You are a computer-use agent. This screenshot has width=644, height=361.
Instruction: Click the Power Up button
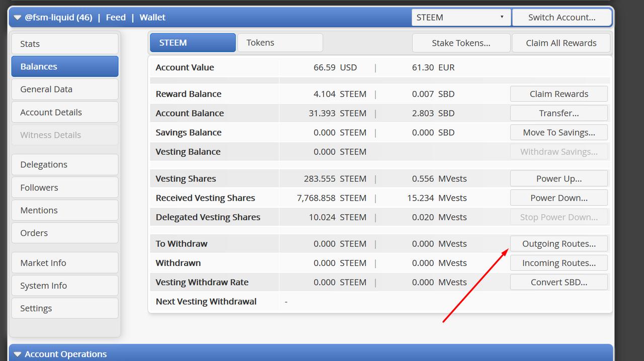(x=558, y=178)
